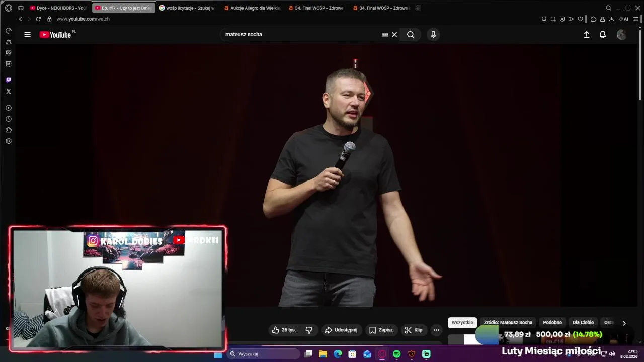Viewport: 644px width, 362px height.
Task: Open GX Corner gamepad icon in tab bar
Action: pyautogui.click(x=21, y=8)
